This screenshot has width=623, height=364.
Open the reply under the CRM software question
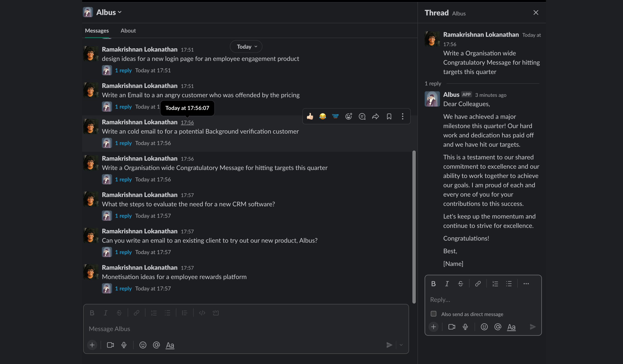pyautogui.click(x=123, y=216)
